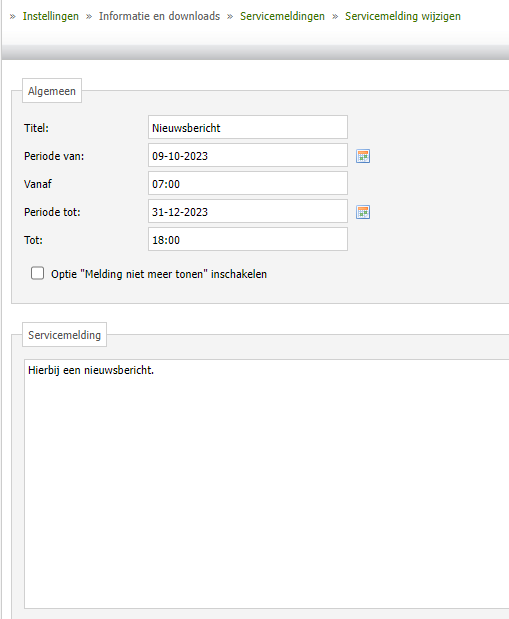Viewport: 509px width, 619px height.
Task: Click inside the Servicemelding message text area
Action: click(x=267, y=484)
